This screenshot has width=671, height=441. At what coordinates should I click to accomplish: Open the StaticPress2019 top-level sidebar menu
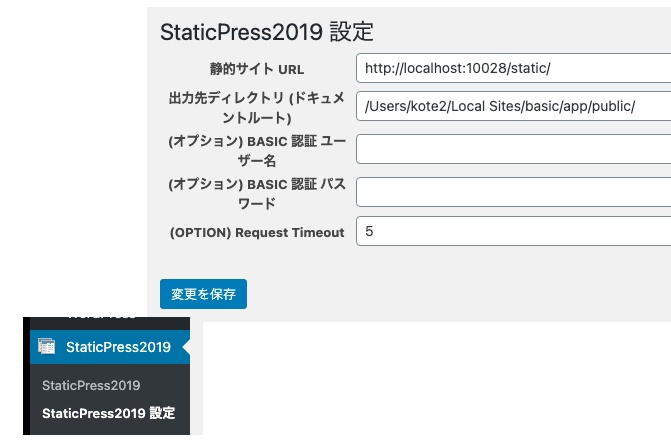[x=118, y=347]
